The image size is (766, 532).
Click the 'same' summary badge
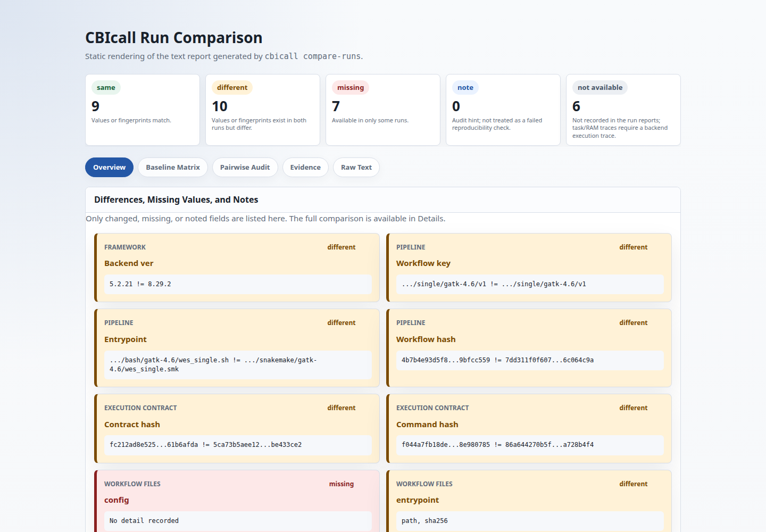point(106,88)
